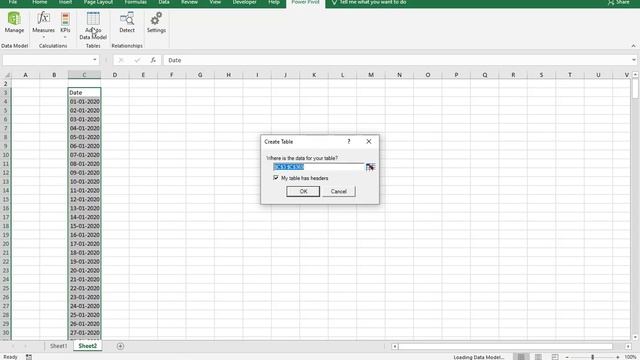This screenshot has width=640, height=360.
Task: Click the table data range input field
Action: click(x=318, y=167)
